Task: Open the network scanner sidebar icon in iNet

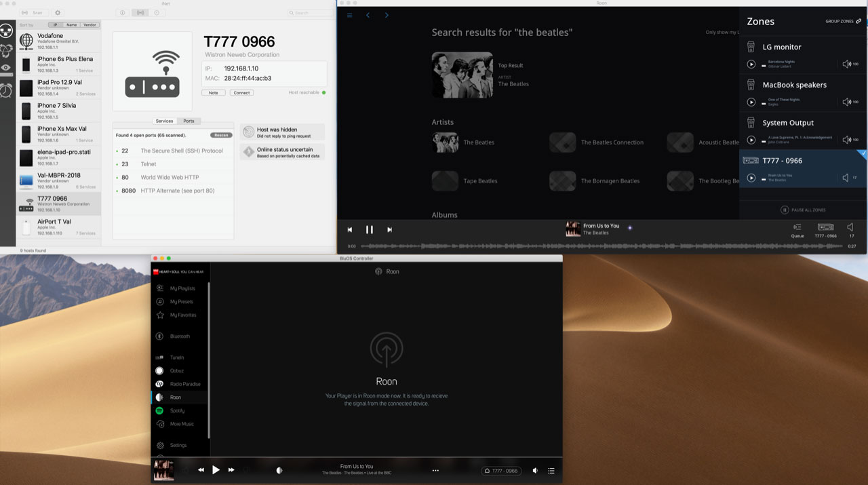Action: (7, 31)
